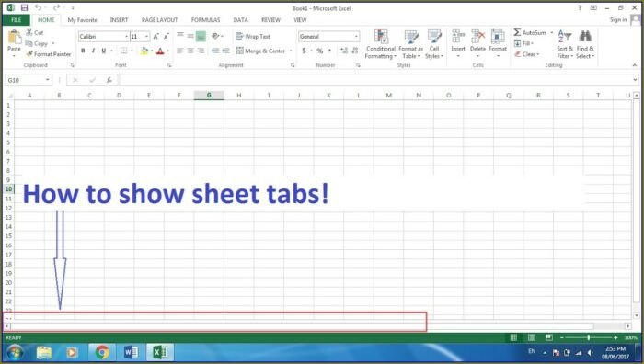This screenshot has height=364, width=644.
Task: Open the AutoSum dropdown arrow
Action: click(x=552, y=32)
